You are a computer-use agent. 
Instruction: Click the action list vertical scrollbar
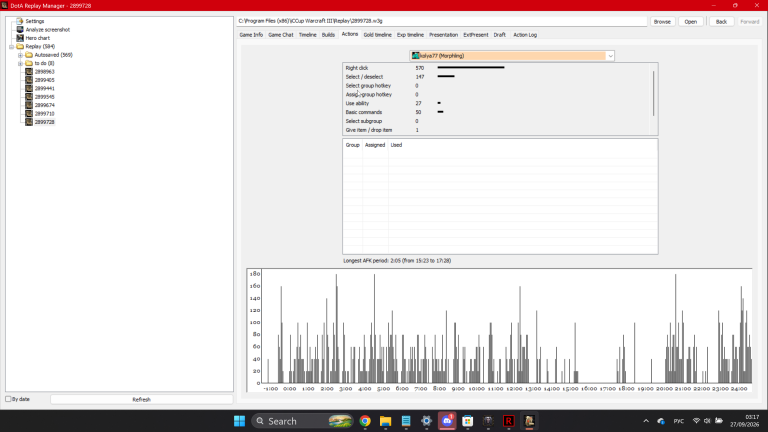(654, 94)
